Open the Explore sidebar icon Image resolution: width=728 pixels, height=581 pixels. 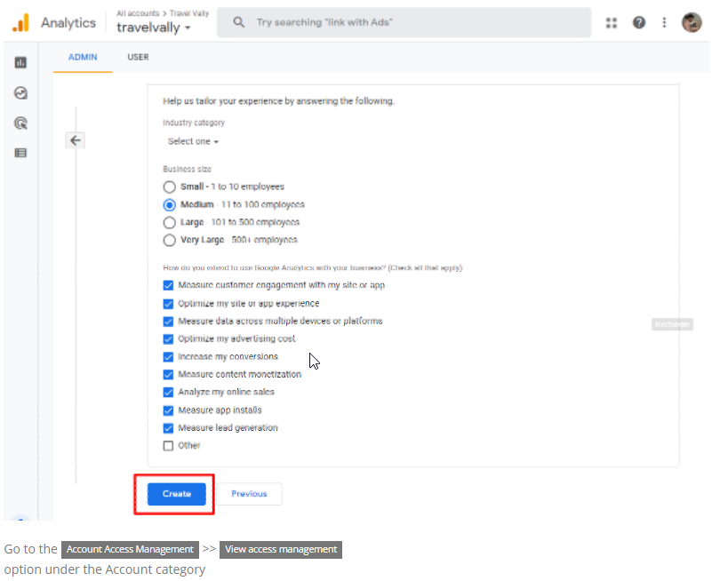click(x=20, y=92)
